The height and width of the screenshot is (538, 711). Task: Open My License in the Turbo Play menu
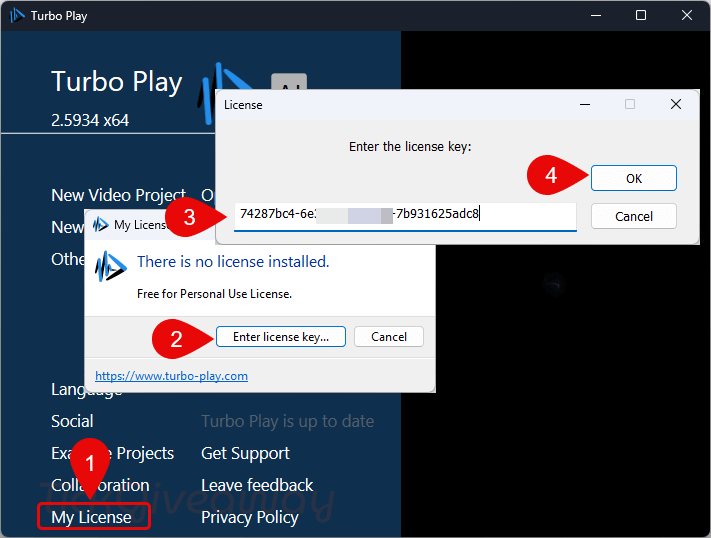[92, 517]
